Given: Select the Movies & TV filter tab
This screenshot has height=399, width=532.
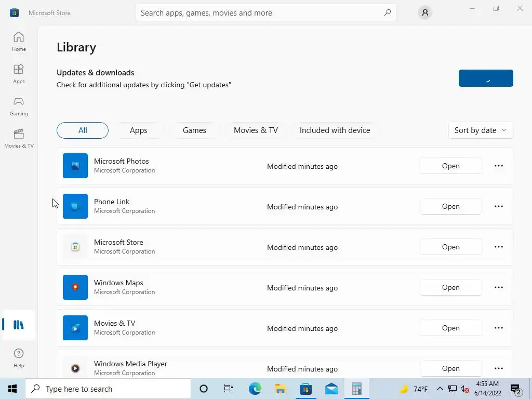Looking at the screenshot, I should point(256,130).
